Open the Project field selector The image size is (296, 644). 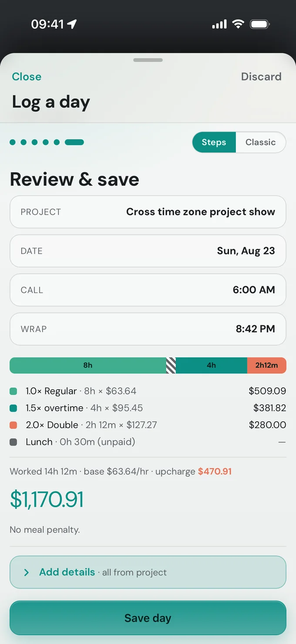(x=148, y=212)
